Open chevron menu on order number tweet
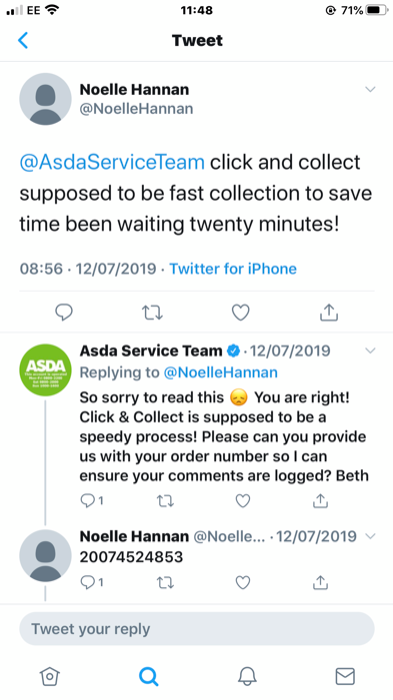The image size is (393, 700). point(370,536)
